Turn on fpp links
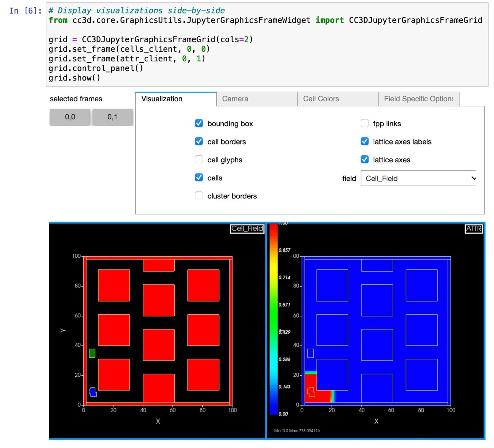Image resolution: width=494 pixels, height=448 pixels. pyautogui.click(x=365, y=123)
